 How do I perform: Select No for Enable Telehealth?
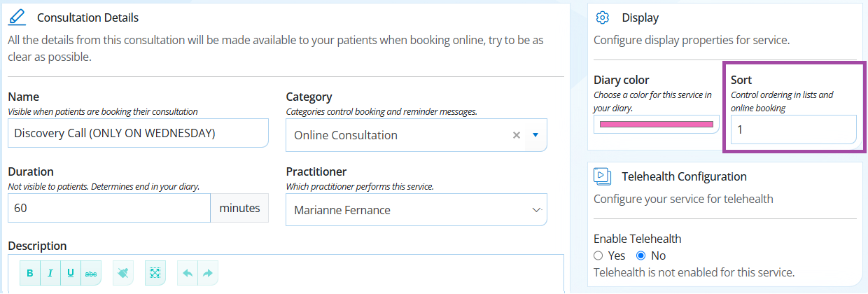pyautogui.click(x=640, y=255)
